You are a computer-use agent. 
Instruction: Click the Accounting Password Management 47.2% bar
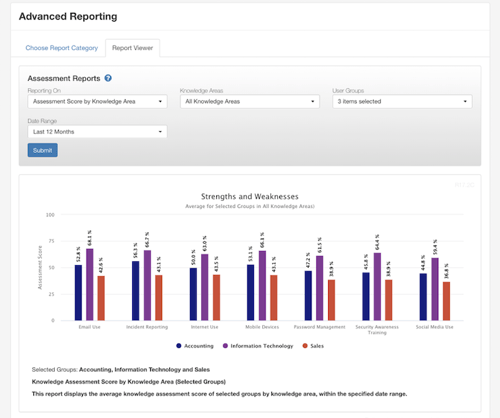[308, 295]
